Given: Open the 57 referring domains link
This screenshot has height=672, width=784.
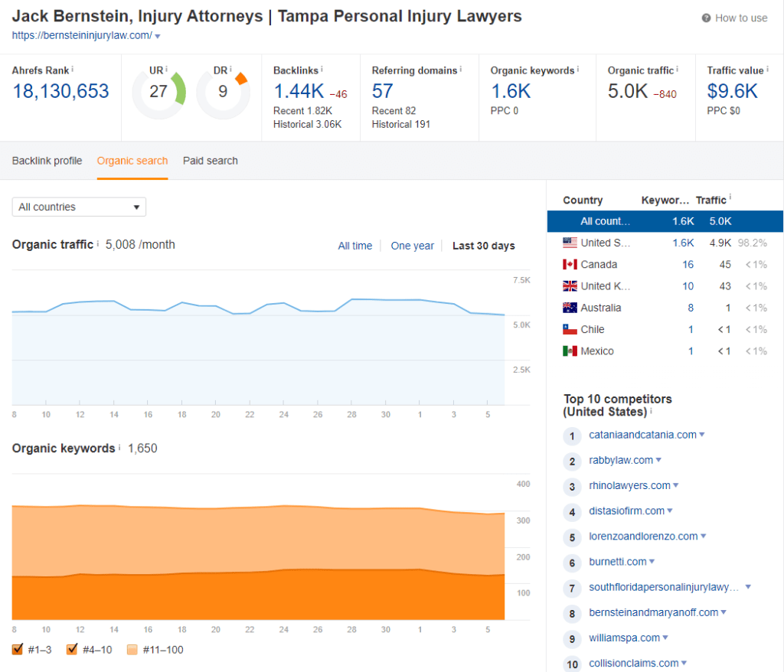Looking at the screenshot, I should coord(383,91).
